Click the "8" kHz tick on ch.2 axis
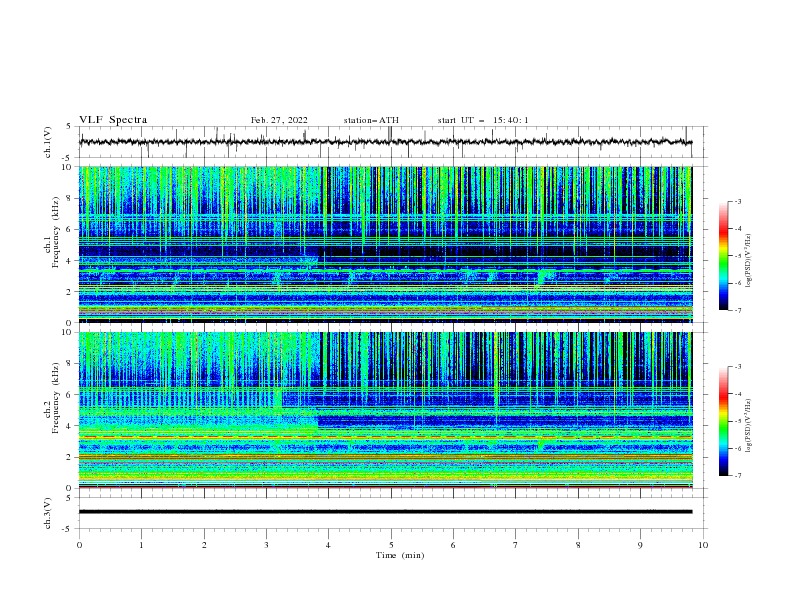792x612 pixels. coord(71,364)
